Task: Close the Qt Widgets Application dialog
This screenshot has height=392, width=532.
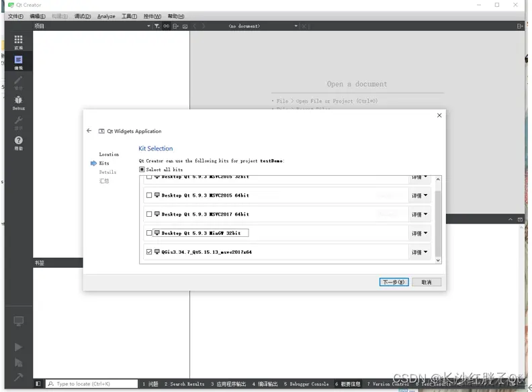Action: coord(439,115)
